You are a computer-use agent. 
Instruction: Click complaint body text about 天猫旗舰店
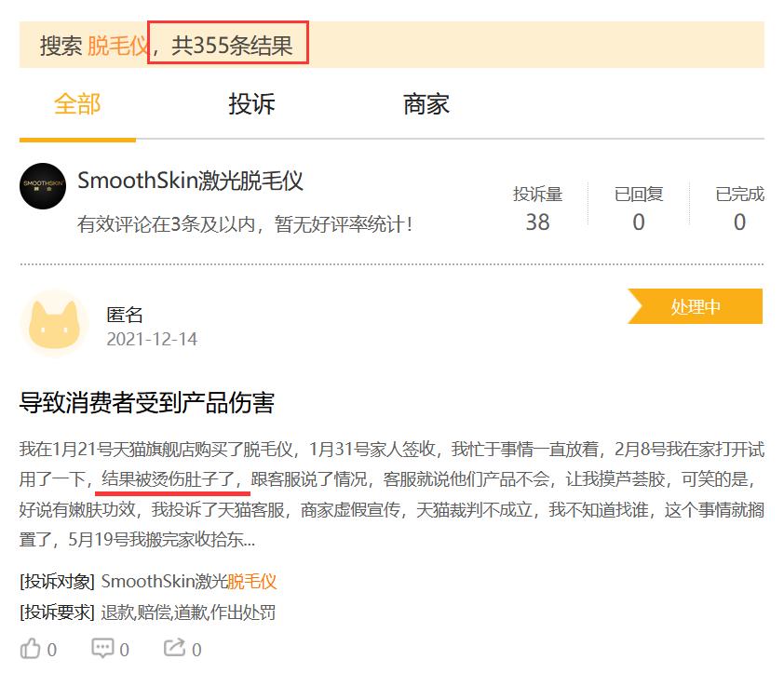[x=392, y=494]
